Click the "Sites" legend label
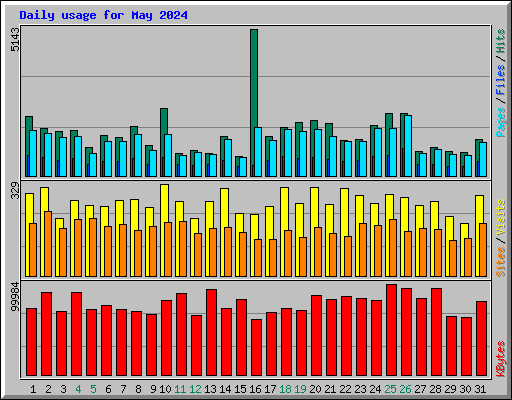This screenshot has height=400, width=512. [x=501, y=262]
